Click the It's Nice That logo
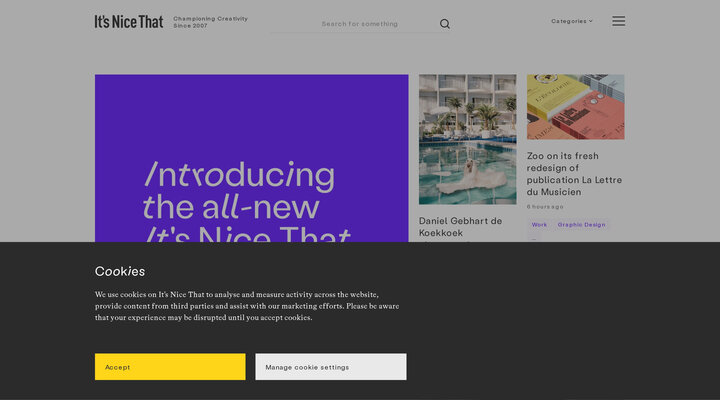 (128, 21)
